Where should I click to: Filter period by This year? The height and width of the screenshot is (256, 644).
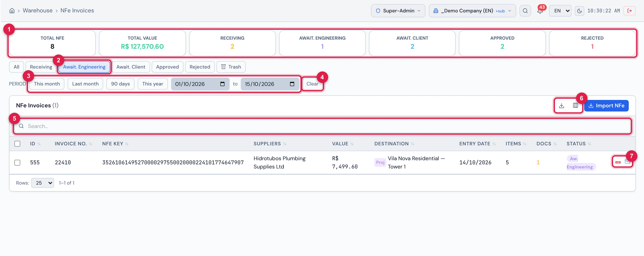[153, 84]
